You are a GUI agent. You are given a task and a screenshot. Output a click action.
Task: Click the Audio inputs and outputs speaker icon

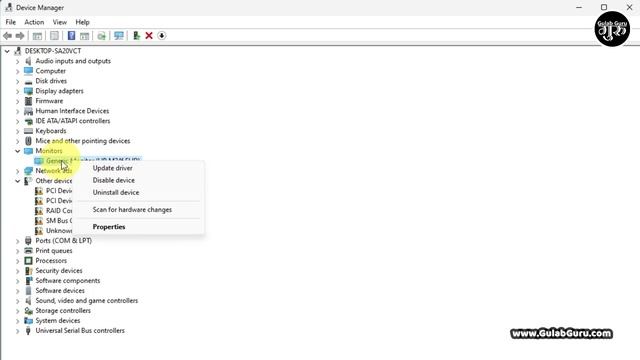[x=28, y=61]
